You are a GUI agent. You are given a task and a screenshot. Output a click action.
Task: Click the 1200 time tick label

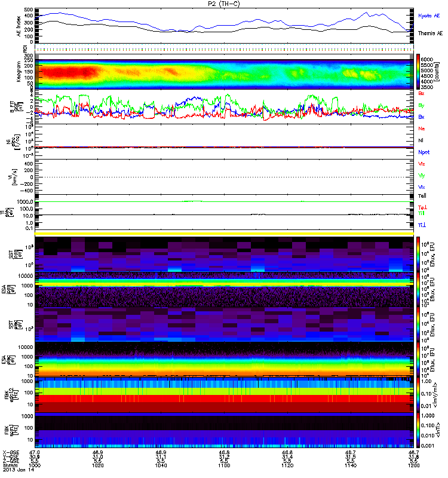click(413, 465)
